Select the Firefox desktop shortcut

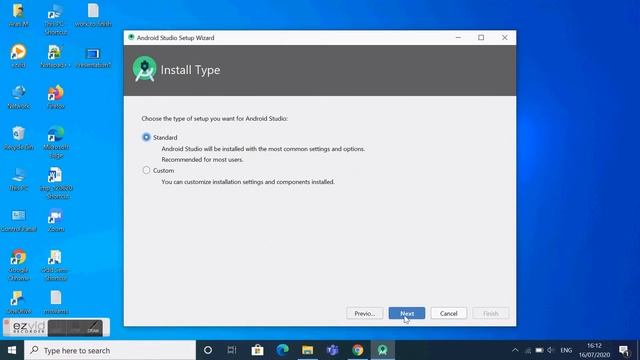56,97
